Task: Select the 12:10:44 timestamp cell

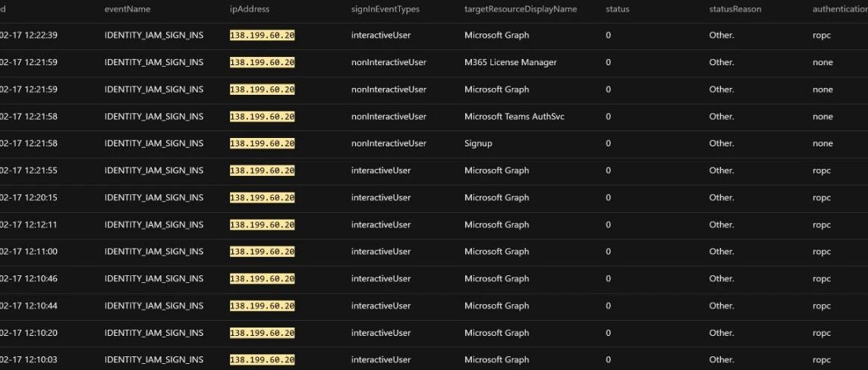Action: (x=29, y=306)
